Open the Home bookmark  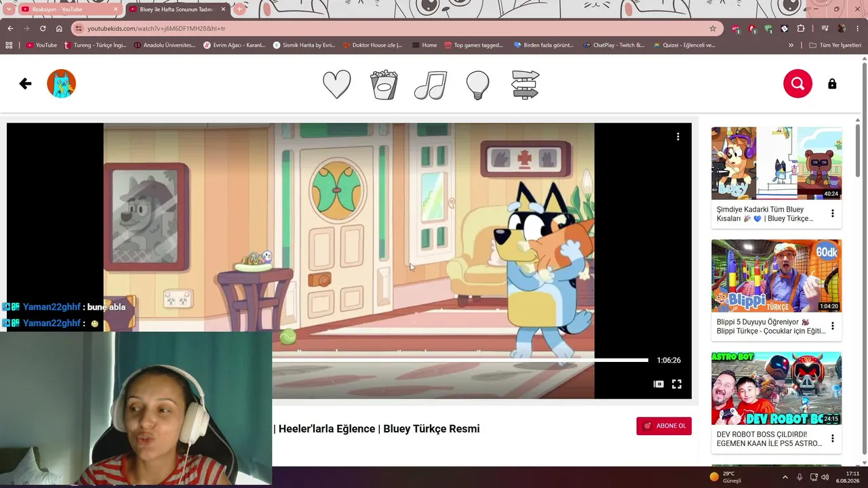click(423, 45)
